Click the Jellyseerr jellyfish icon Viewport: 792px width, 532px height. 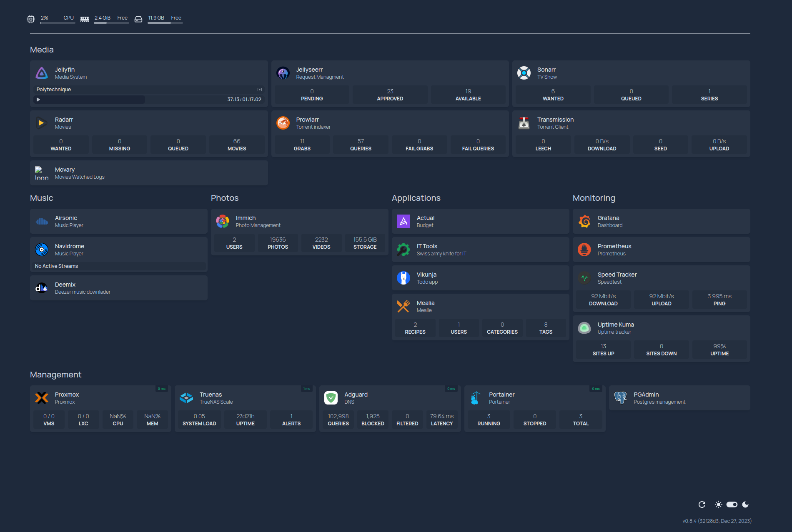point(283,73)
